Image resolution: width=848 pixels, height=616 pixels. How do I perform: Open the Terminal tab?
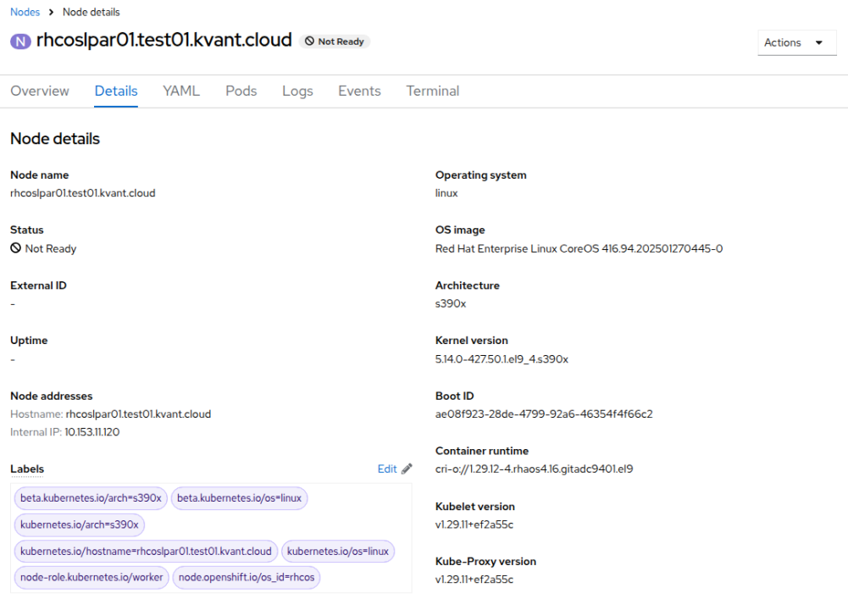[432, 91]
